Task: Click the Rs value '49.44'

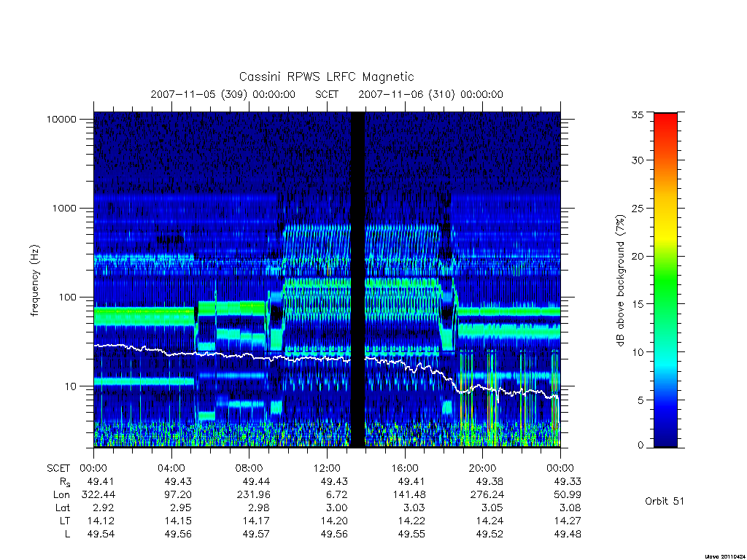Action: click(256, 481)
